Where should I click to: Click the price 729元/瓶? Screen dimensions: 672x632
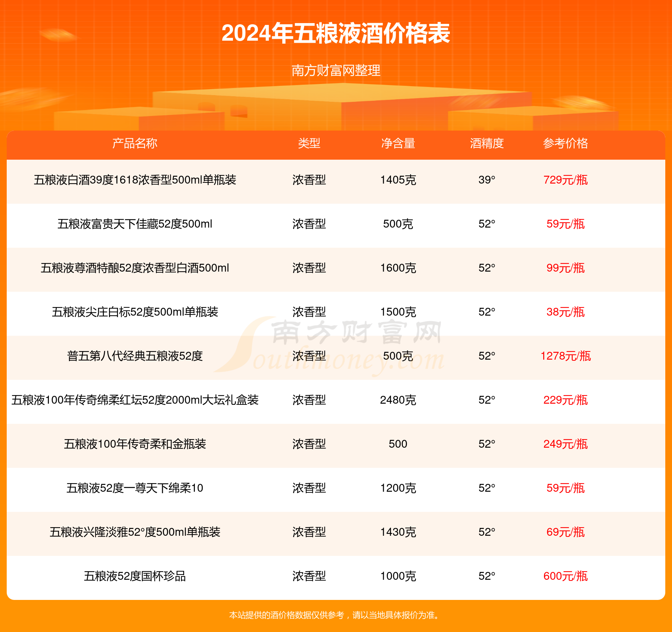[x=565, y=180]
